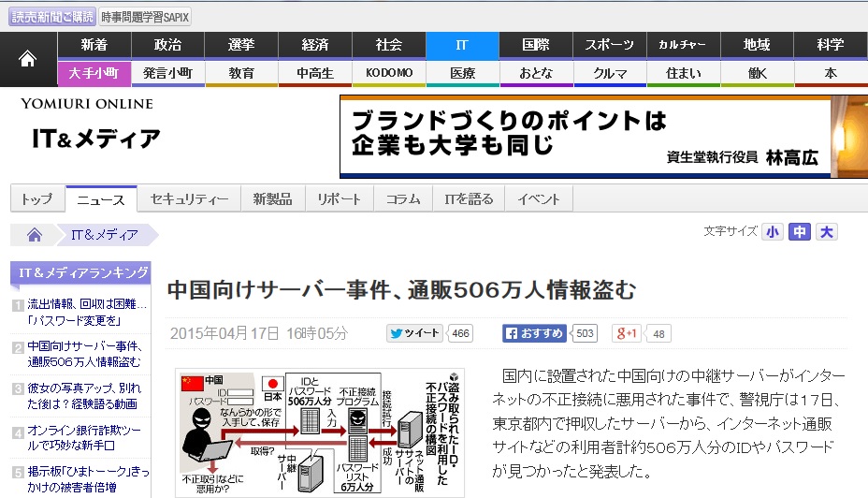868x498 pixels.
Task: Switch to the トップ tab
Action: coord(37,198)
